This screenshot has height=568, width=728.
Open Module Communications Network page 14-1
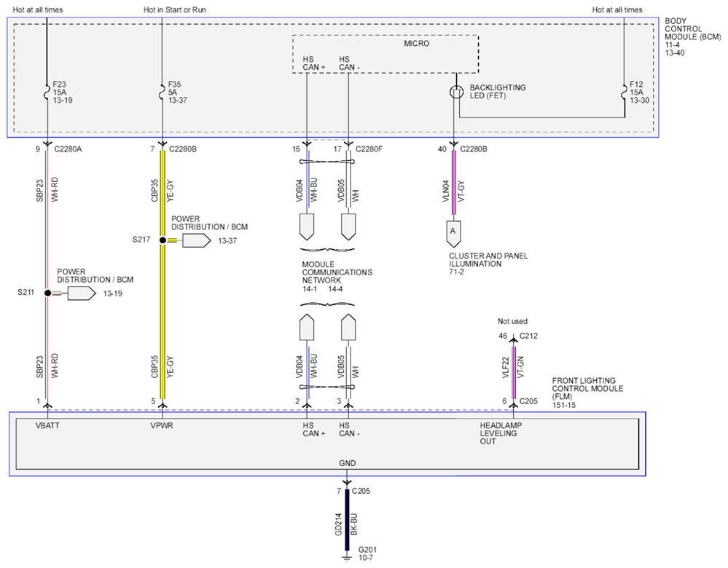pos(310,289)
